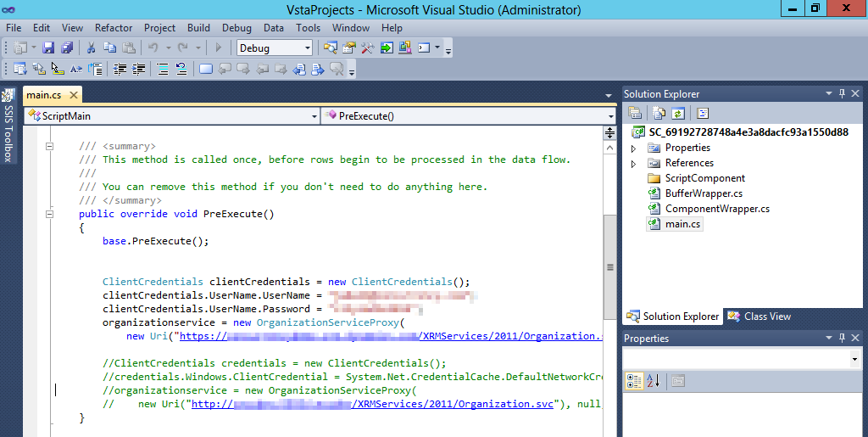Toggle Show All Files in Solution Explorer

(659, 114)
